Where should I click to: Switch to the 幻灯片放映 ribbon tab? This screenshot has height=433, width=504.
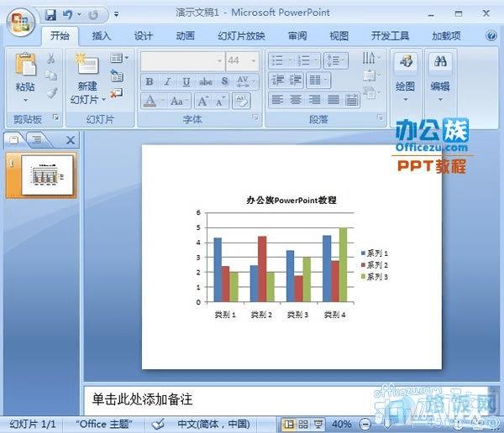241,35
